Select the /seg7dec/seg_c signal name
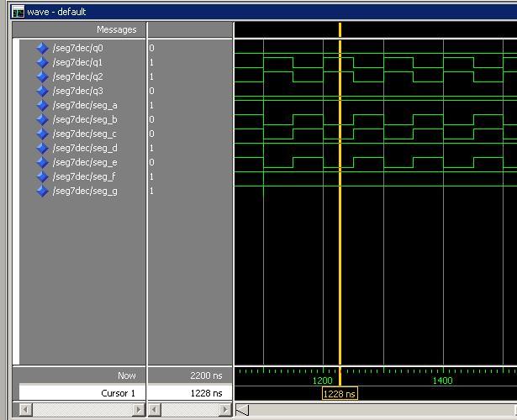Viewport: 517px width, 420px height. click(84, 134)
